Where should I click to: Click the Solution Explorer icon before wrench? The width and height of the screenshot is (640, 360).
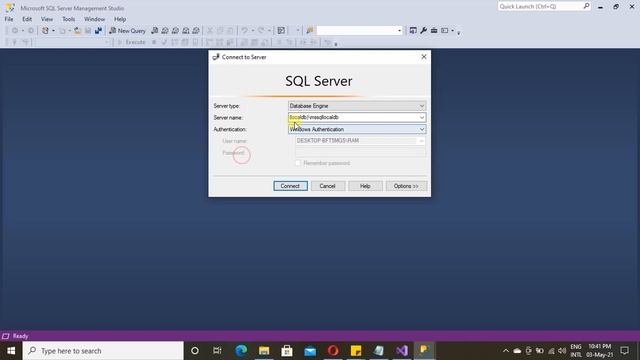(x=413, y=31)
